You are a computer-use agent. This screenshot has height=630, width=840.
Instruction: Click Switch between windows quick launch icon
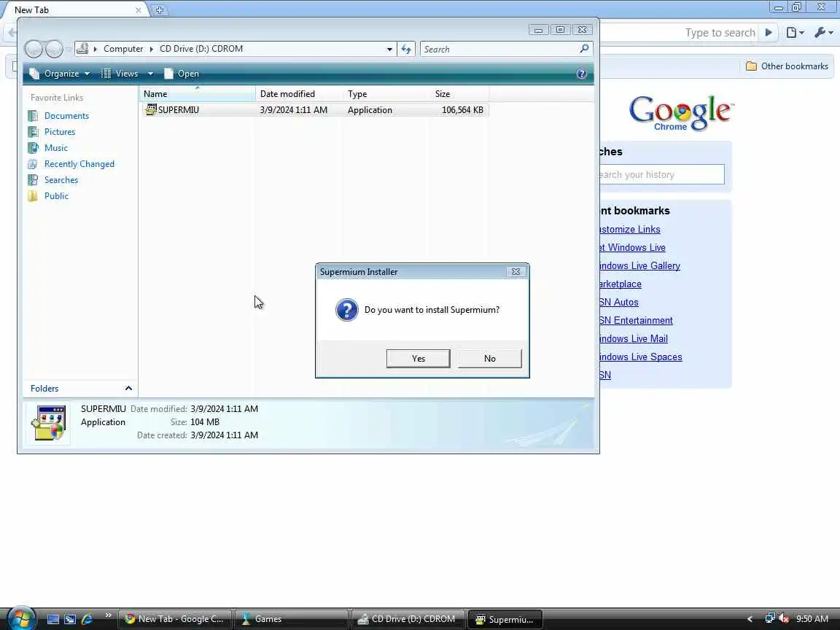(70, 619)
